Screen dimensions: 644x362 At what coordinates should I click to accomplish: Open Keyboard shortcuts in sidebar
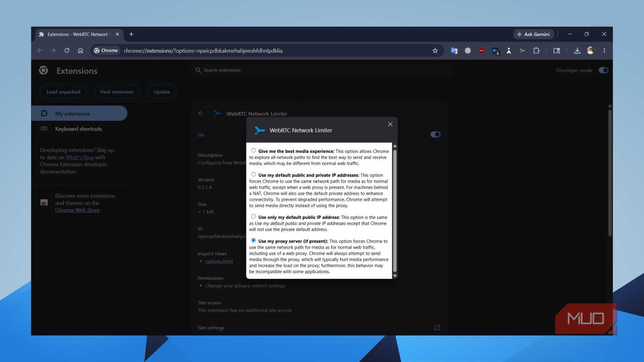pos(79,129)
